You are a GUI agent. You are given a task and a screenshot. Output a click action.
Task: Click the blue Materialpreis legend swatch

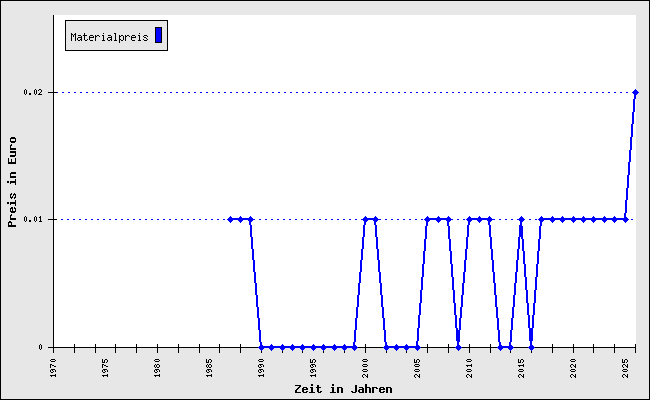[158, 36]
